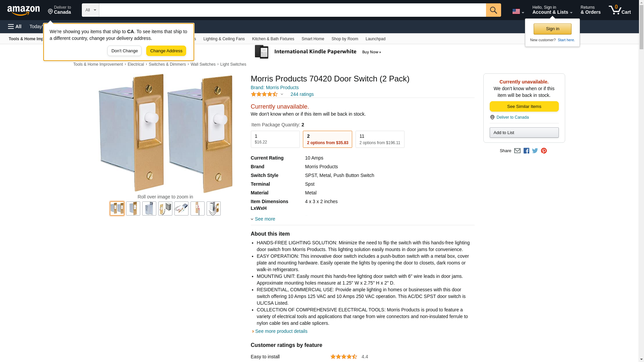The image size is (644, 362).
Task: Share on Facebook icon
Action: 526,151
